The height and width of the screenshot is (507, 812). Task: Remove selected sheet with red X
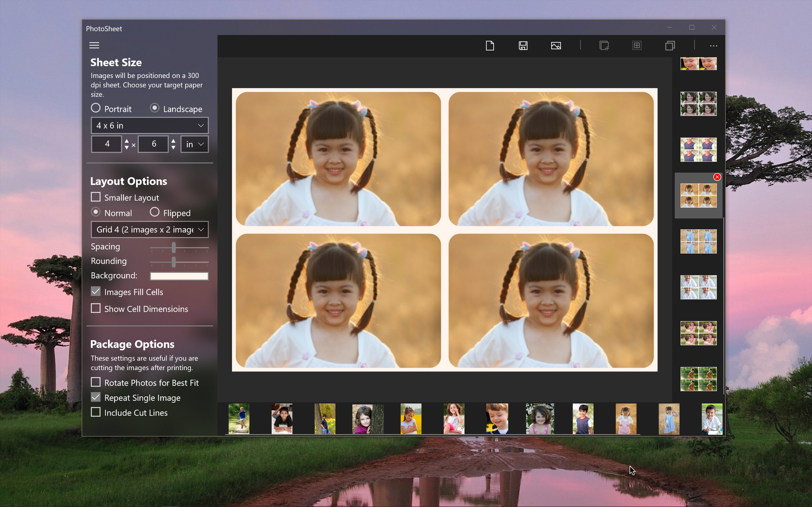[717, 177]
